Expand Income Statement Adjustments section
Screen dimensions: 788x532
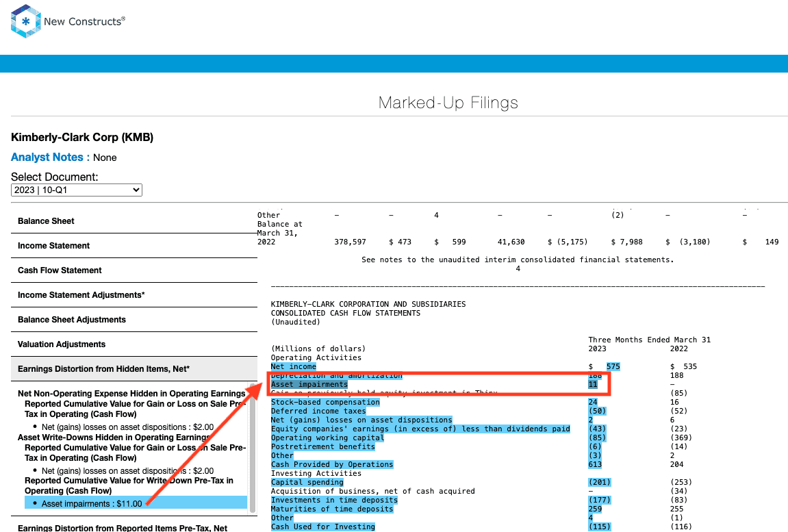click(x=134, y=295)
